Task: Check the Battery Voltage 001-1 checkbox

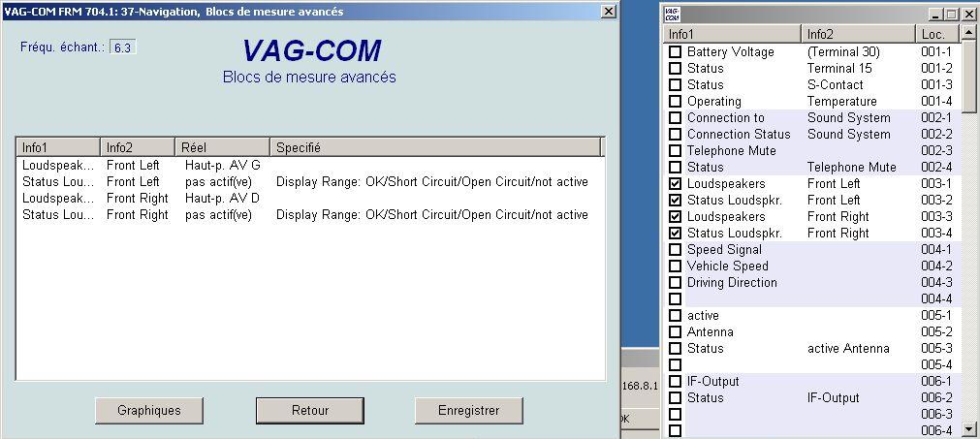Action: (675, 51)
